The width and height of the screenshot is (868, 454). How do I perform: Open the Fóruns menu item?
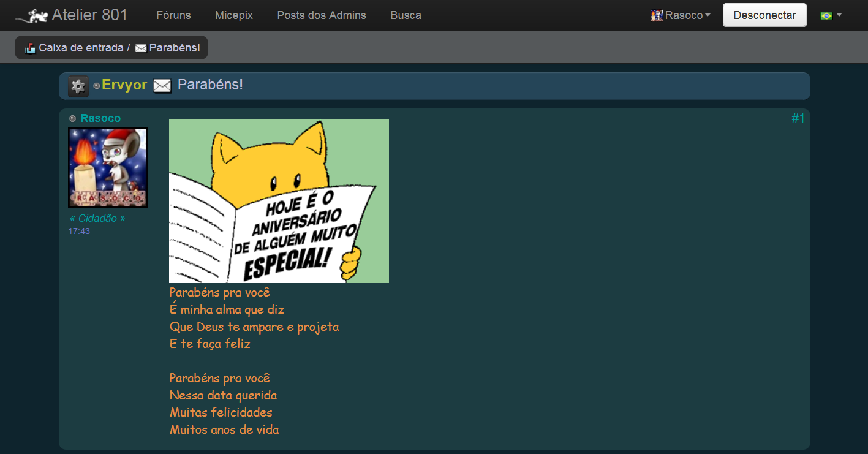click(174, 15)
